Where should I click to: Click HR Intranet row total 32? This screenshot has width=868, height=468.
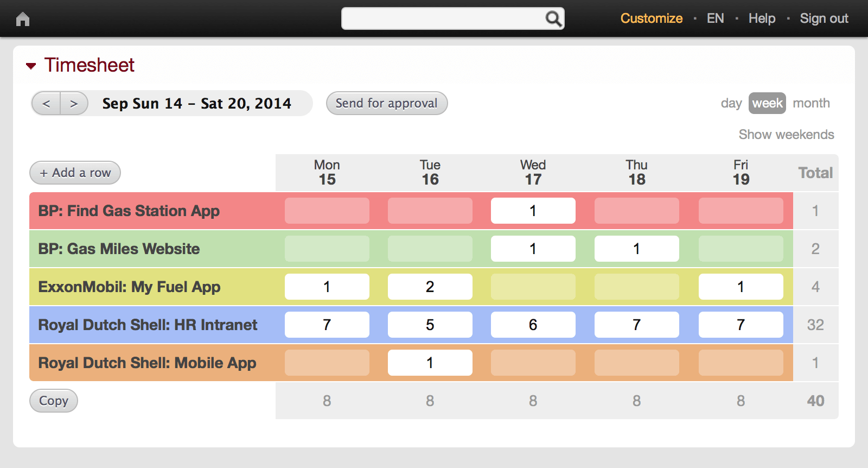815,325
